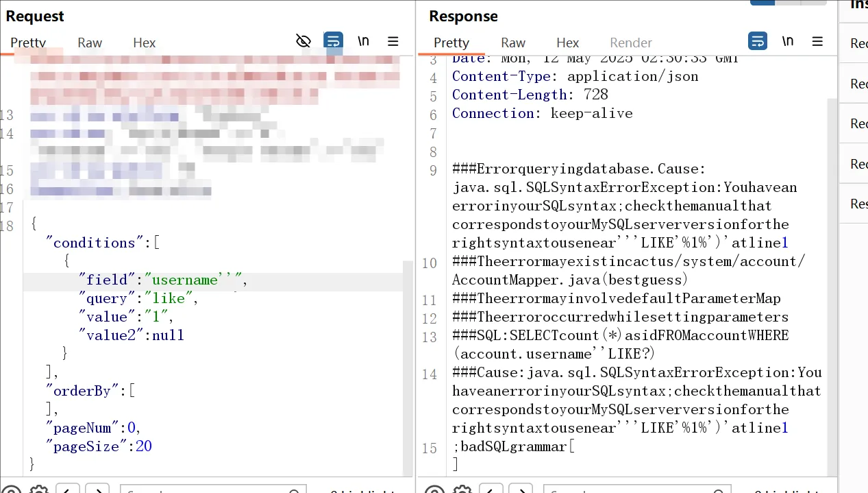Click the "value":"1" line
This screenshot has width=868, height=493.
click(x=126, y=317)
